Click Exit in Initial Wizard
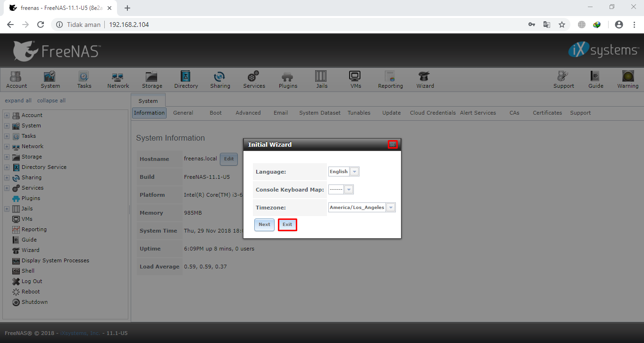The image size is (644, 343). pos(287,225)
